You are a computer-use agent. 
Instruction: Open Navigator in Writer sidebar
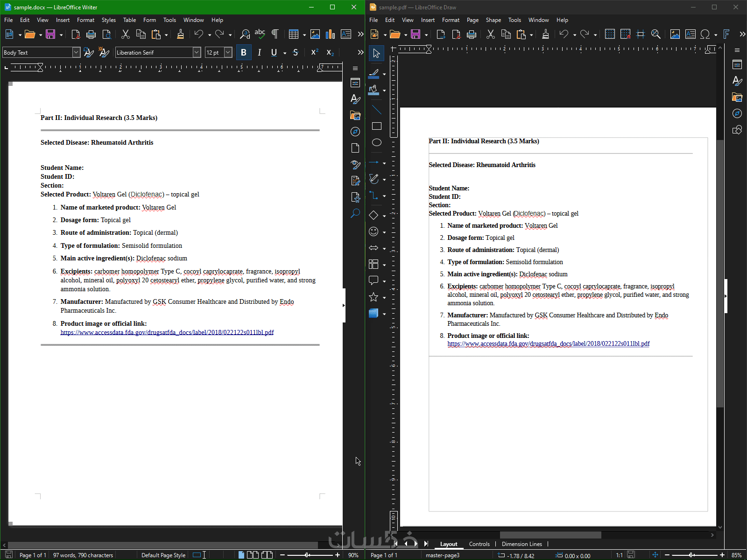click(x=355, y=132)
